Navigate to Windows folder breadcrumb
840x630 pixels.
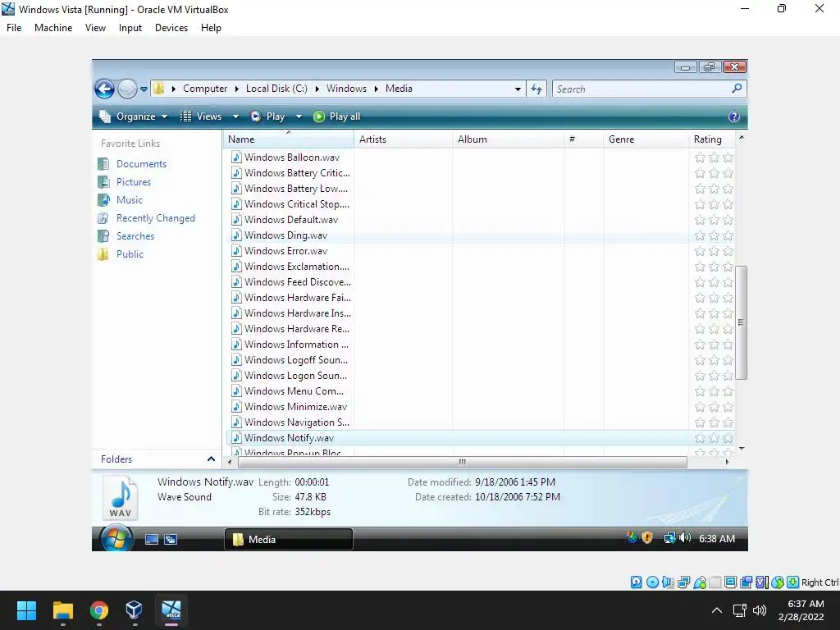pos(347,89)
